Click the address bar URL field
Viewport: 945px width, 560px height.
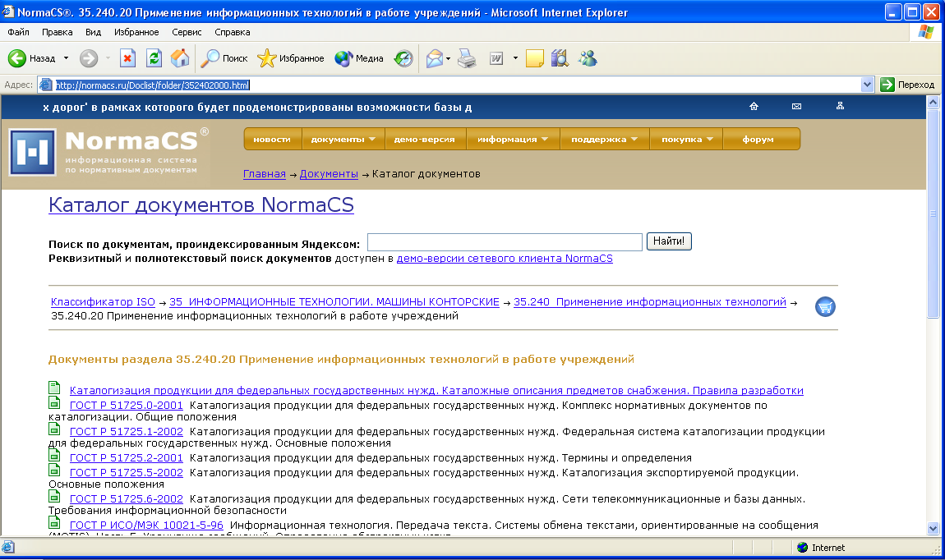coord(449,85)
